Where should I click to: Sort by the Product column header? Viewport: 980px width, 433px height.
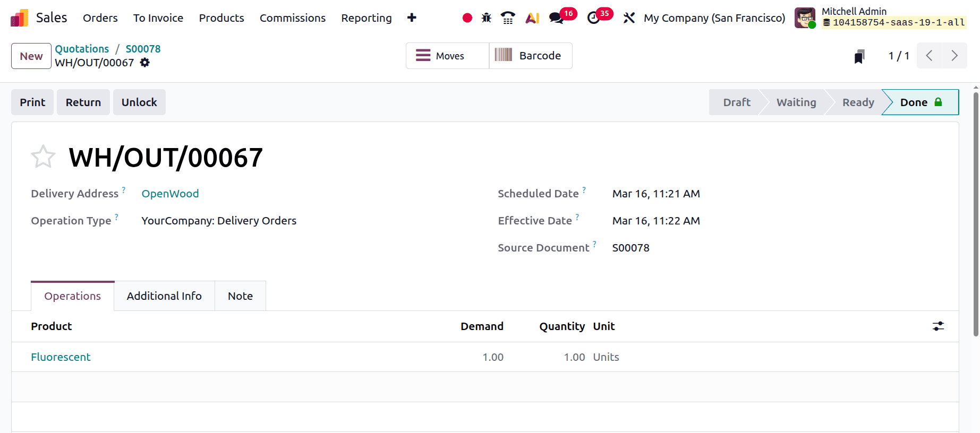point(51,326)
